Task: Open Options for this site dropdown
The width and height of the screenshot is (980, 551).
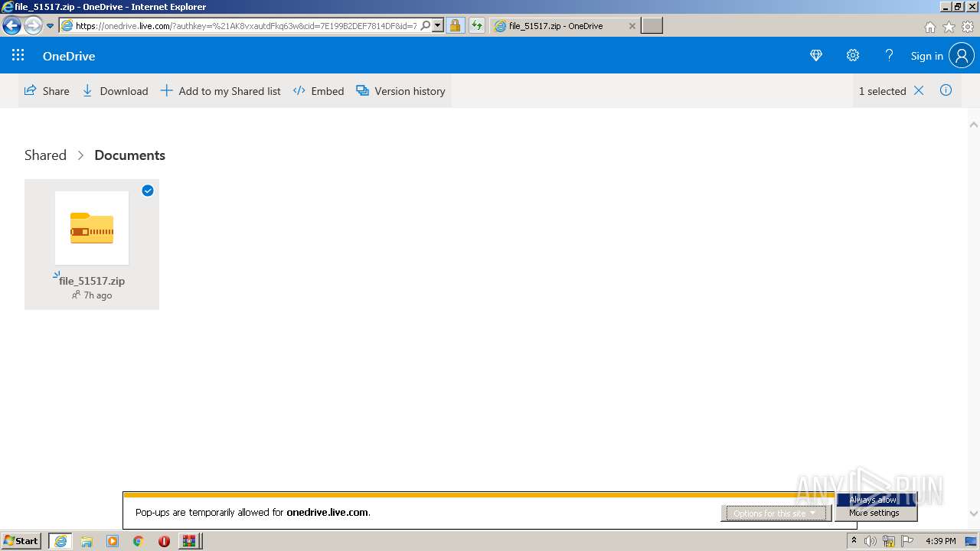Action: pyautogui.click(x=776, y=513)
